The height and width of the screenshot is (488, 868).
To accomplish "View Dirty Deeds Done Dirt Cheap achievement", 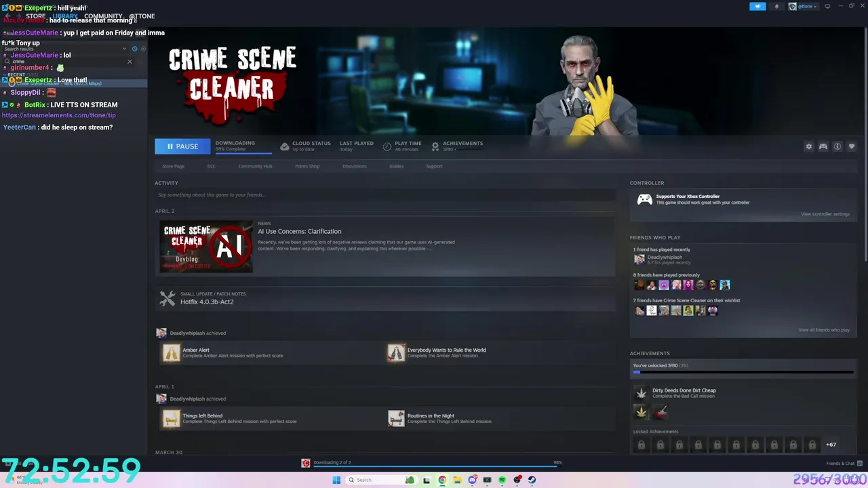I will (684, 390).
